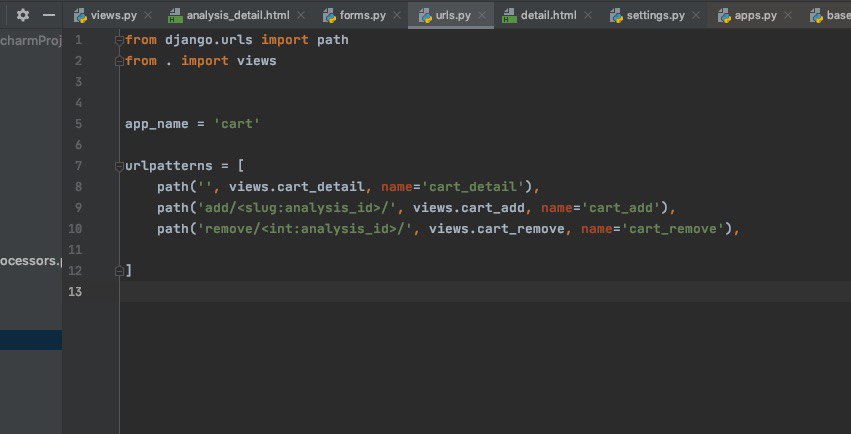Click 'cart_detail' name string
The width and height of the screenshot is (851, 434).
tap(473, 187)
